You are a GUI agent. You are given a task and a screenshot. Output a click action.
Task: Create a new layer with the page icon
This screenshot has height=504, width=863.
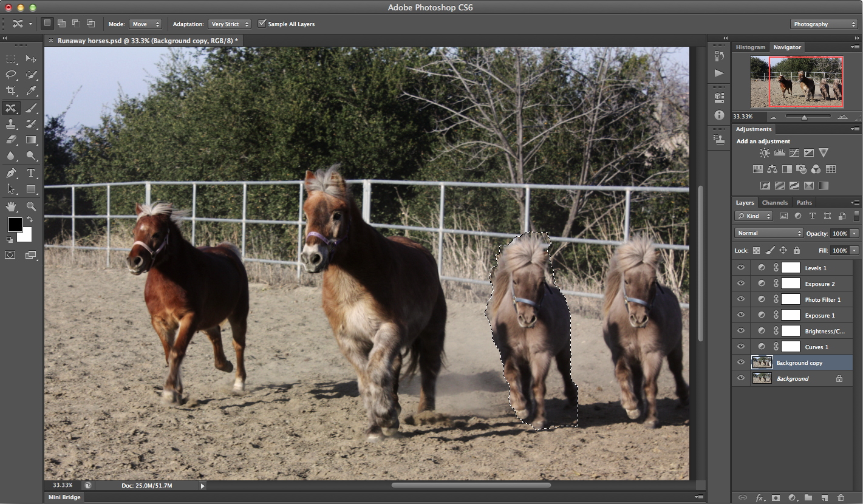click(x=825, y=498)
